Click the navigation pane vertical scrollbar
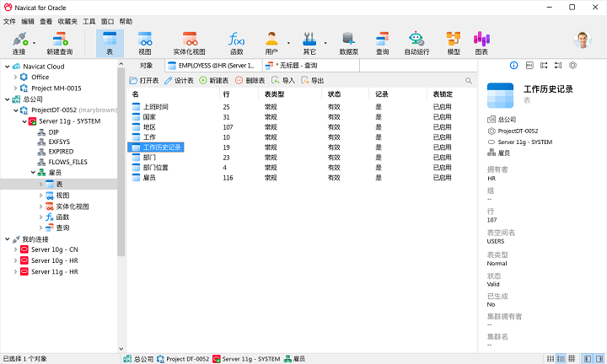The image size is (607, 364). tap(121, 163)
